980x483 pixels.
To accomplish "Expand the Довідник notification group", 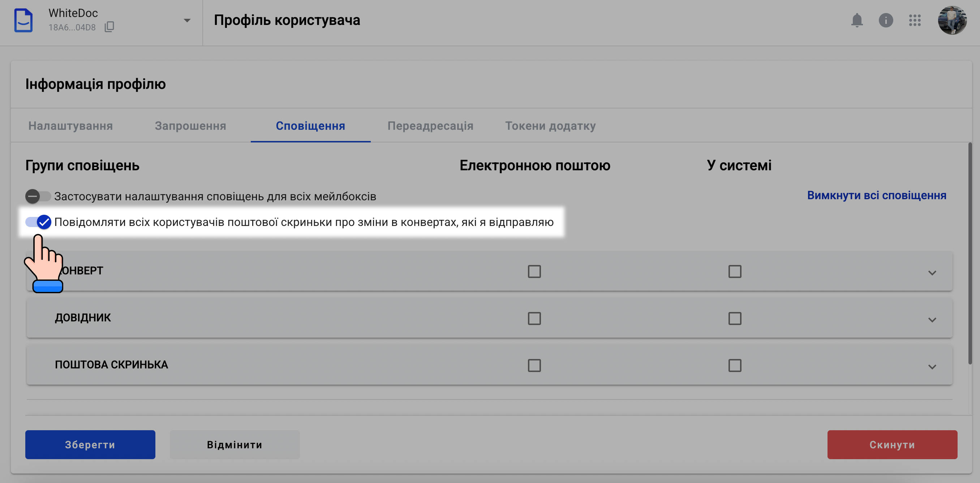I will click(932, 320).
